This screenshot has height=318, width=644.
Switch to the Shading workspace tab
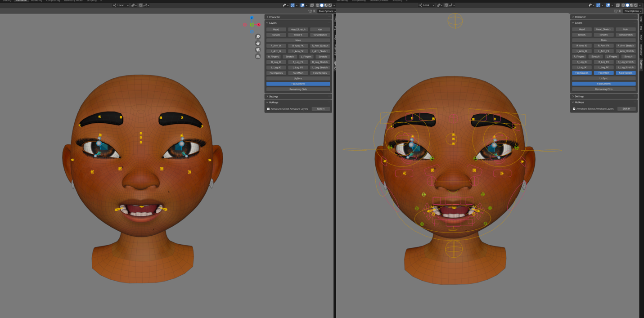tap(7, 1)
